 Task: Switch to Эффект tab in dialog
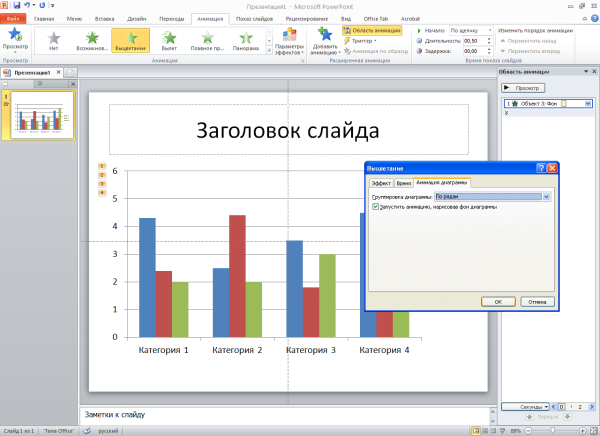(x=381, y=183)
